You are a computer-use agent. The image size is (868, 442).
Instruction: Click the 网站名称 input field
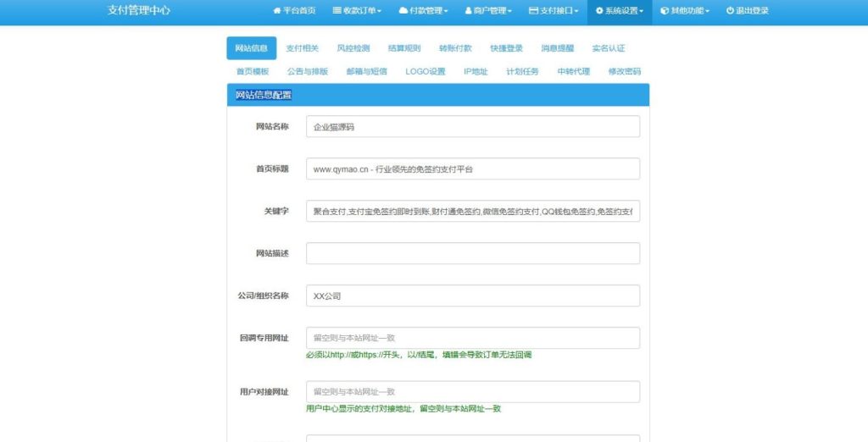tap(472, 126)
